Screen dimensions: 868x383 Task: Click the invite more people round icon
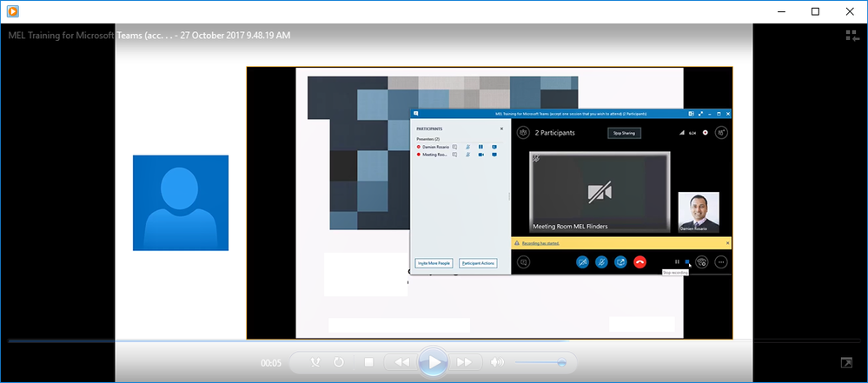[x=721, y=132]
